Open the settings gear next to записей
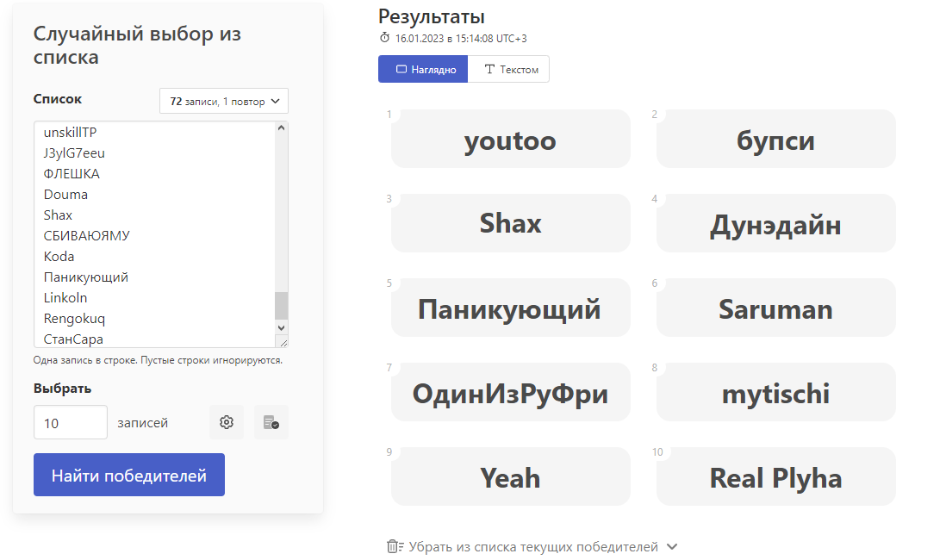Image resolution: width=946 pixels, height=560 pixels. click(227, 422)
